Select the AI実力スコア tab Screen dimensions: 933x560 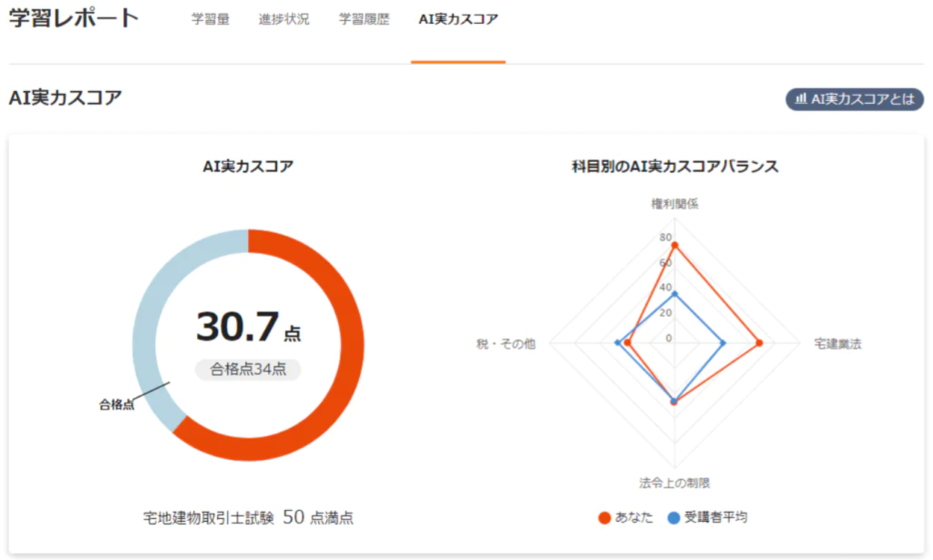458,19
